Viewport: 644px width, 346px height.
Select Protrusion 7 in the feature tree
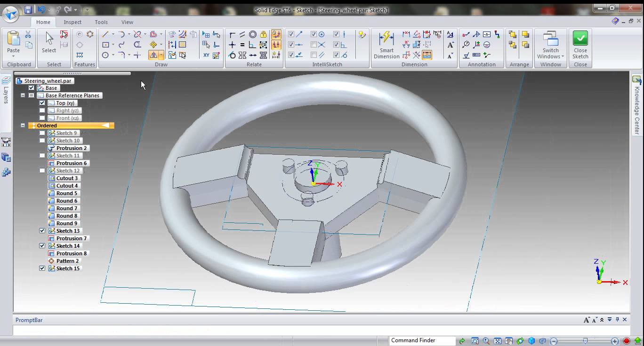[x=71, y=238]
